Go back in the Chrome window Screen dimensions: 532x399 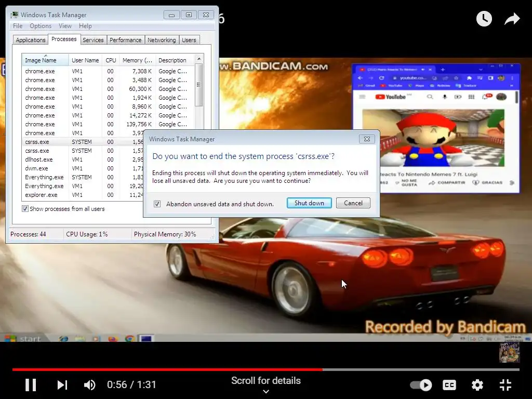point(361,78)
